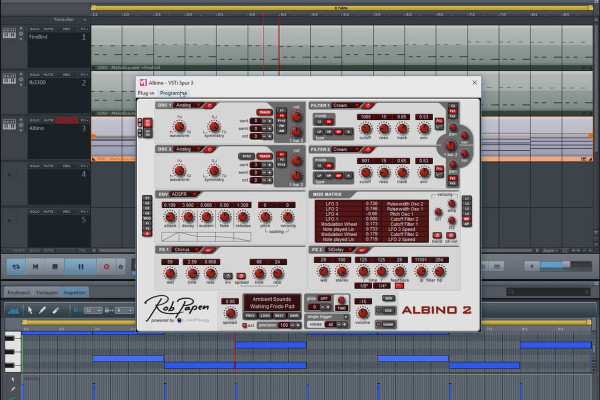Switch to the Inspektor tab
Screen dimensions: 600x400
coord(75,292)
